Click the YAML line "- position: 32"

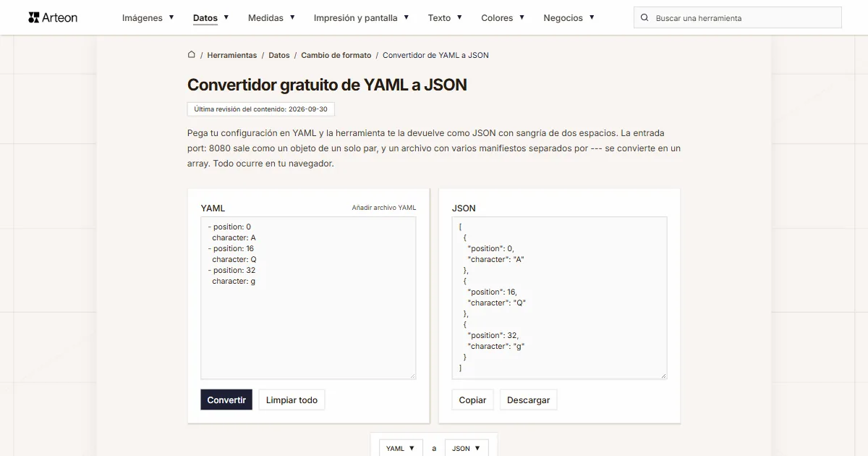(x=231, y=270)
